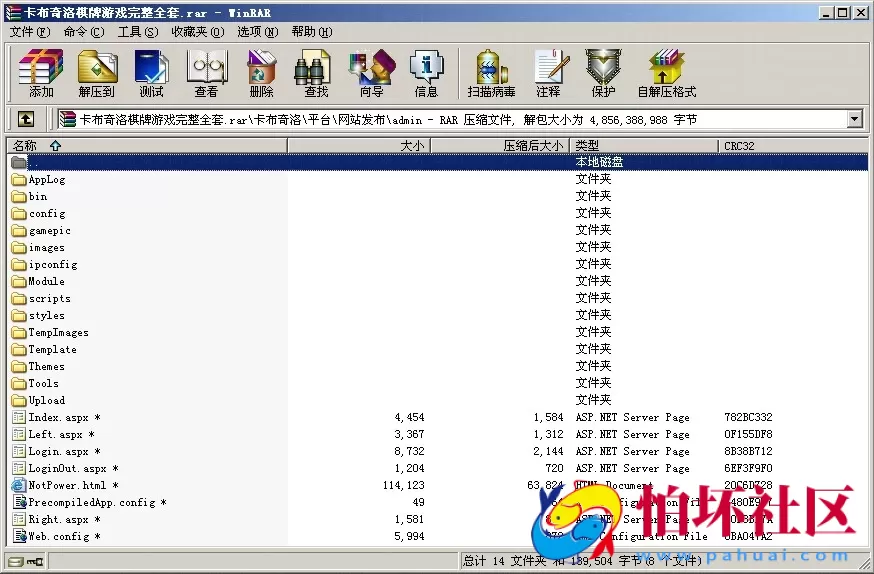
Task: Click the Scan Virus (扫描病毒) icon
Action: (x=491, y=73)
